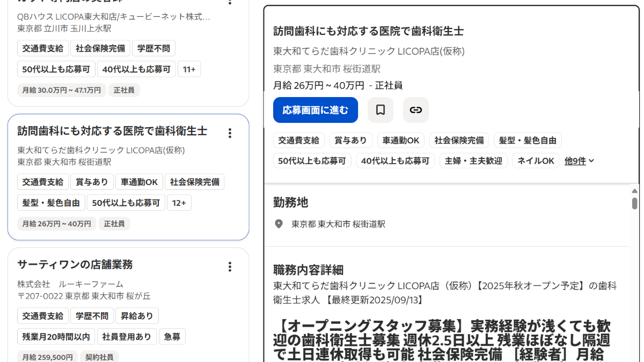Click ネイルOK tag

click(536, 161)
